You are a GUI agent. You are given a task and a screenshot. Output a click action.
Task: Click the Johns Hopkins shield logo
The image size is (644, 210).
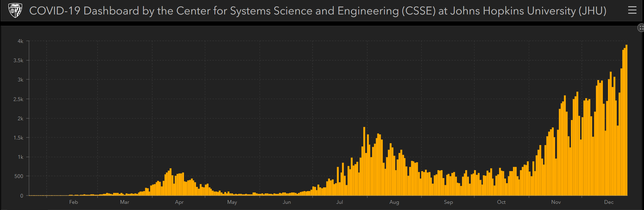15,11
